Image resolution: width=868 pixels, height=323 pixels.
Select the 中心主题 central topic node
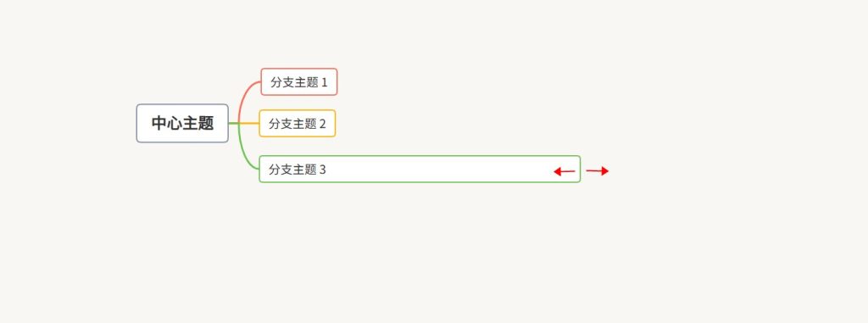182,123
